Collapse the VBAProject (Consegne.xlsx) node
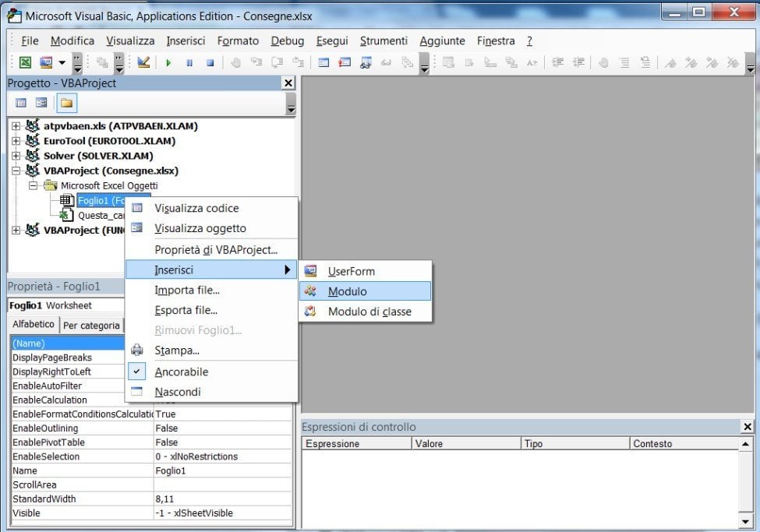 pyautogui.click(x=16, y=171)
